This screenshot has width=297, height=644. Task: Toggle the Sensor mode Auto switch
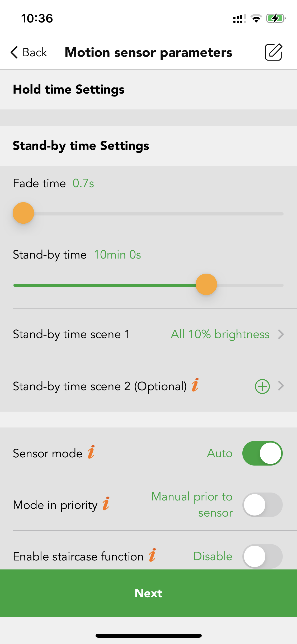pyautogui.click(x=262, y=453)
